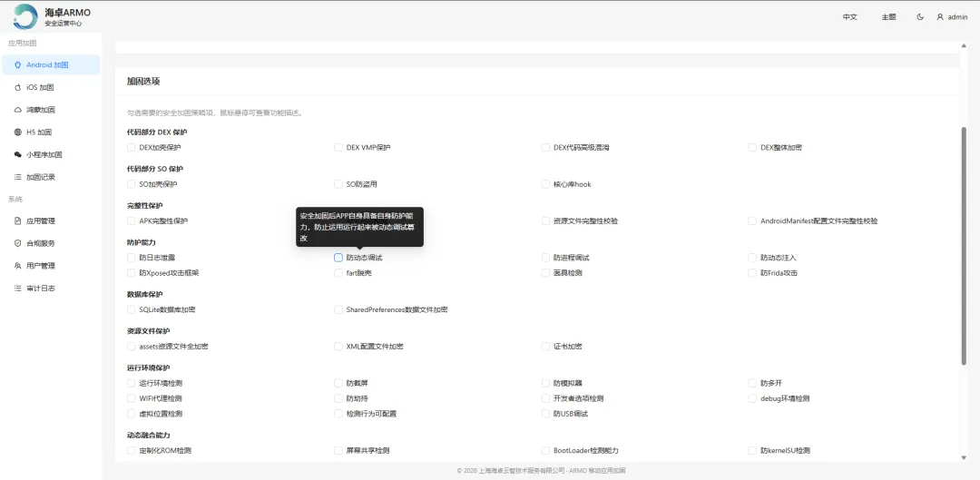Screen dimensions: 980x480
Task: Open the admin user menu
Action: point(952,17)
